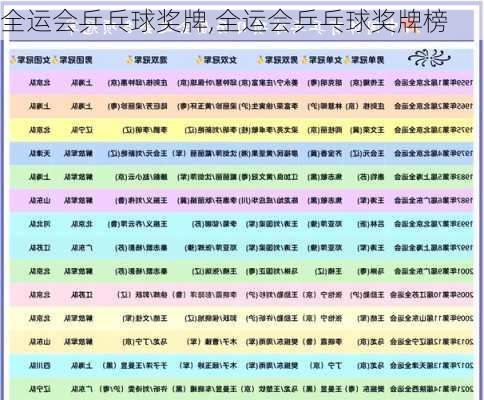The width and height of the screenshot is (484, 400).
Task: Click the 天津队 cell in 女团冠军 column
Action: [x=40, y=153]
